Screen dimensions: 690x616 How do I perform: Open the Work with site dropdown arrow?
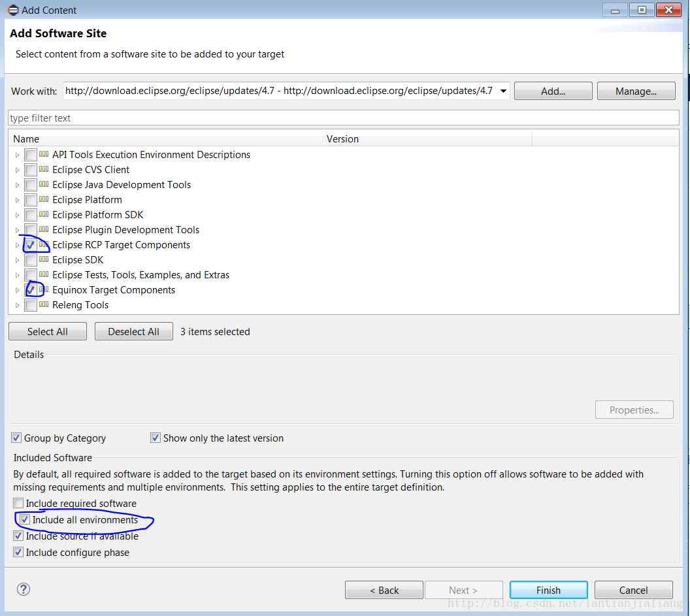coord(503,91)
